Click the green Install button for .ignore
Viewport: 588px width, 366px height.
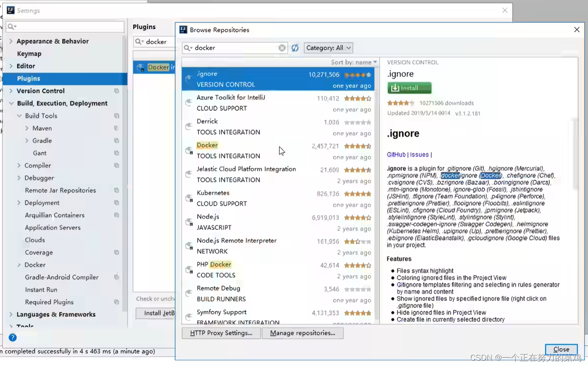[409, 88]
